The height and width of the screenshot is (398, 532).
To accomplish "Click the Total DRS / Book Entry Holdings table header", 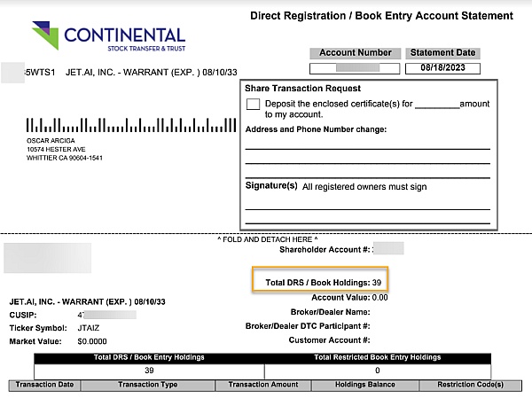I will pyautogui.click(x=149, y=357).
